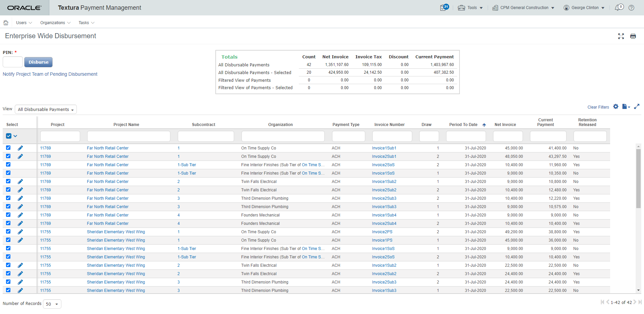Click Notify Project Team of Pending Disbursement
This screenshot has width=644, height=314.
point(50,74)
